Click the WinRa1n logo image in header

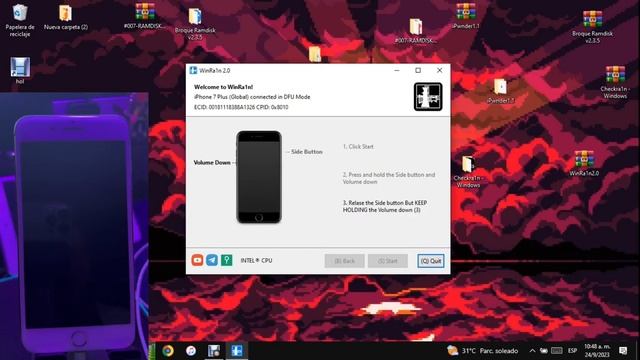(428, 97)
